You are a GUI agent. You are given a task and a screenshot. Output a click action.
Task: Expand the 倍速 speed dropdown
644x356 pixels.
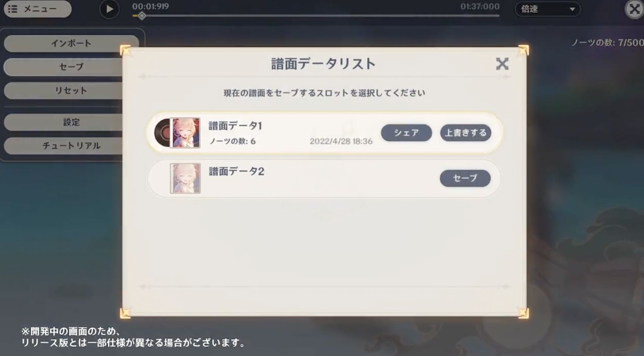point(547,9)
